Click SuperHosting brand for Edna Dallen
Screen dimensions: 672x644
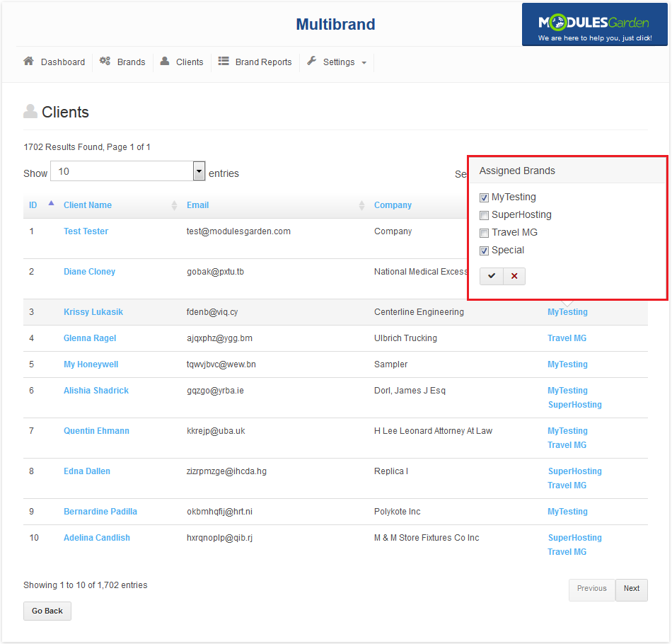pyautogui.click(x=574, y=471)
